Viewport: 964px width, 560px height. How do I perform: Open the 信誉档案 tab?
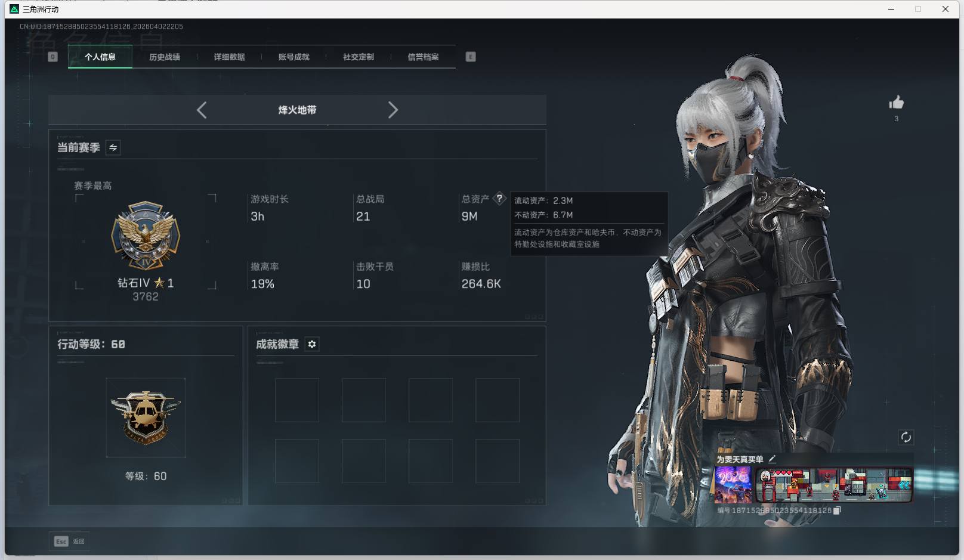pos(423,57)
